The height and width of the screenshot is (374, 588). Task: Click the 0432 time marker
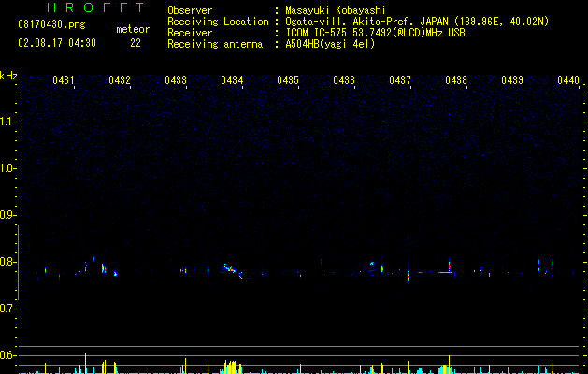click(120, 80)
